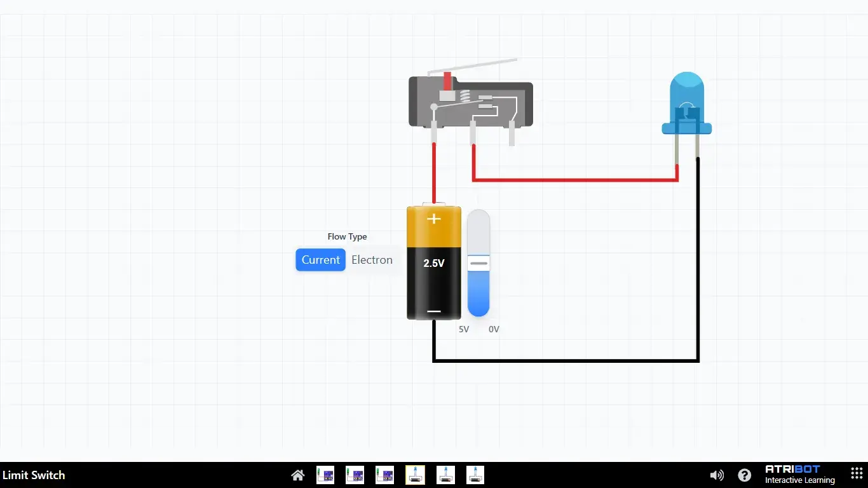Click the Limit Switch title text
The height and width of the screenshot is (488, 868).
(34, 475)
